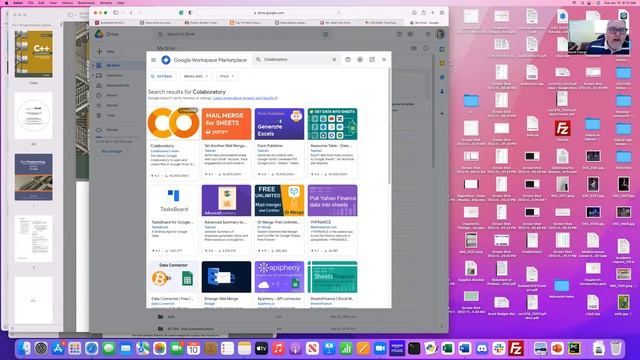Open Marketplace help icon
640x360 pixels.
click(x=348, y=60)
